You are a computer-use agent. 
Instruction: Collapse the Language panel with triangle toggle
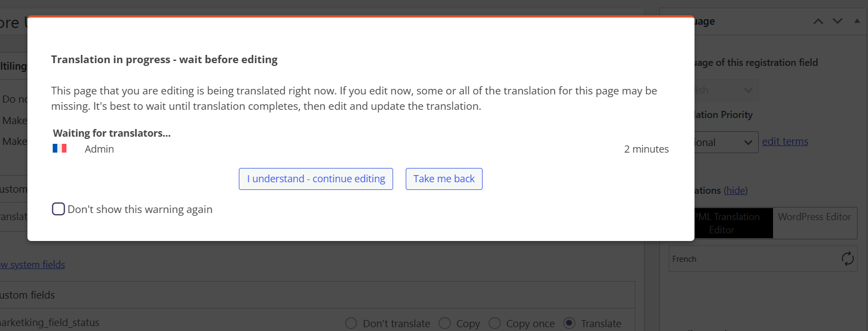point(857,21)
